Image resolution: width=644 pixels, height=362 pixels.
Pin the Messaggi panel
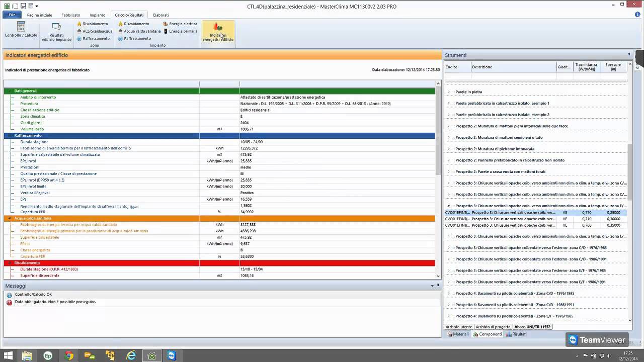(438, 286)
